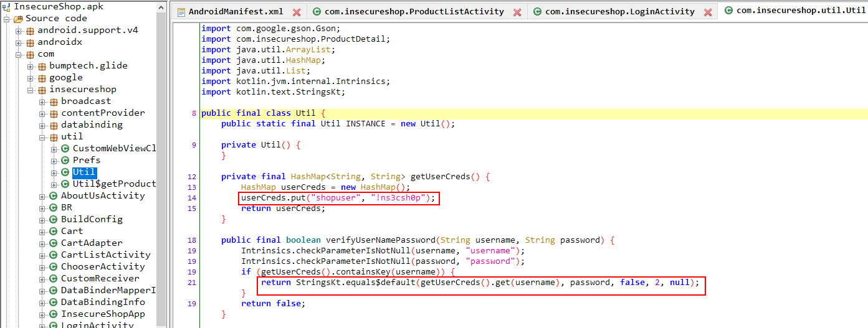Expand the contentProvider package
868x328 pixels.
pos(42,113)
